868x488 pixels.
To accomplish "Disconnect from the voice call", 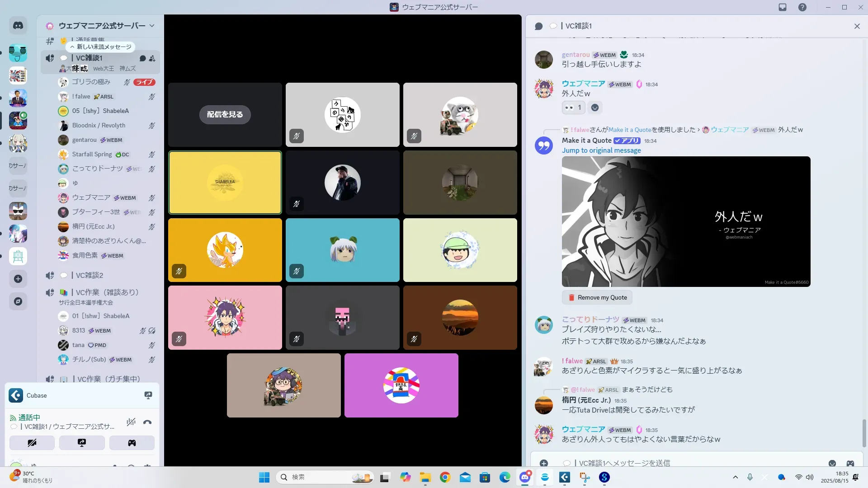I will click(x=147, y=422).
